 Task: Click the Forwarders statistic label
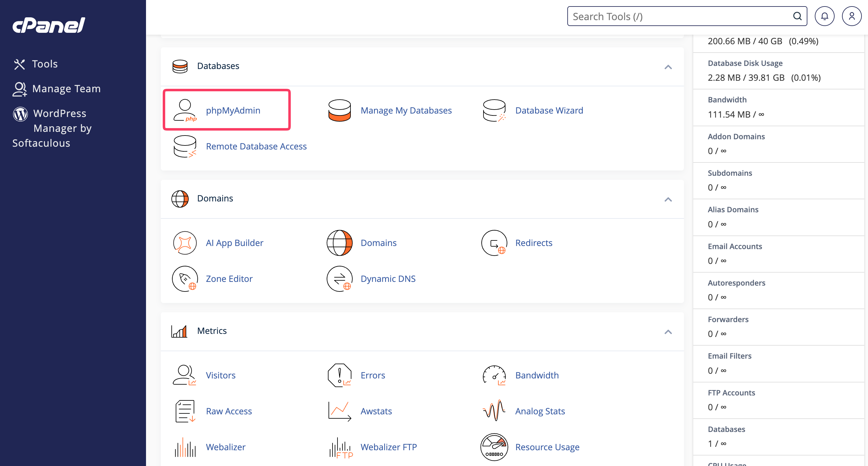click(728, 319)
